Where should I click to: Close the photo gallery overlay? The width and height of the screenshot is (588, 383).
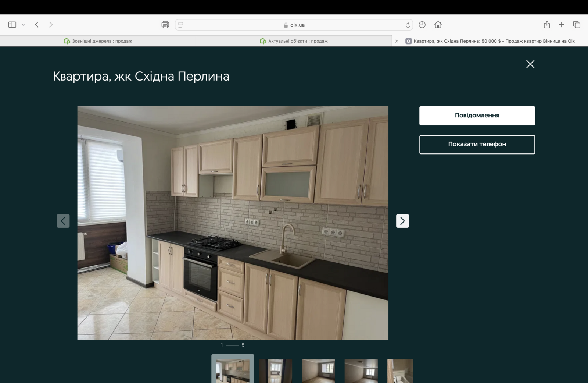pyautogui.click(x=530, y=64)
